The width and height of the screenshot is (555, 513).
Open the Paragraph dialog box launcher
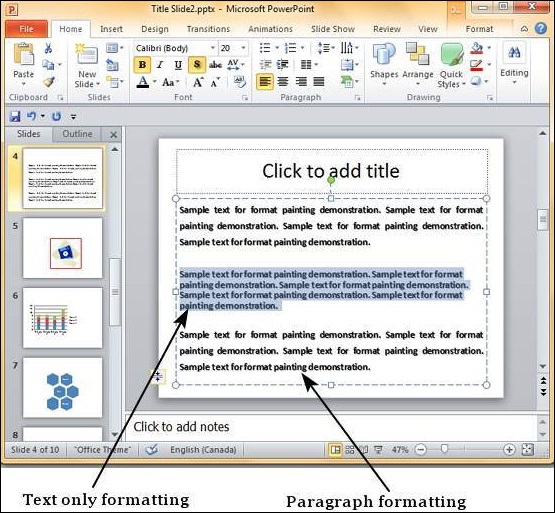357,98
